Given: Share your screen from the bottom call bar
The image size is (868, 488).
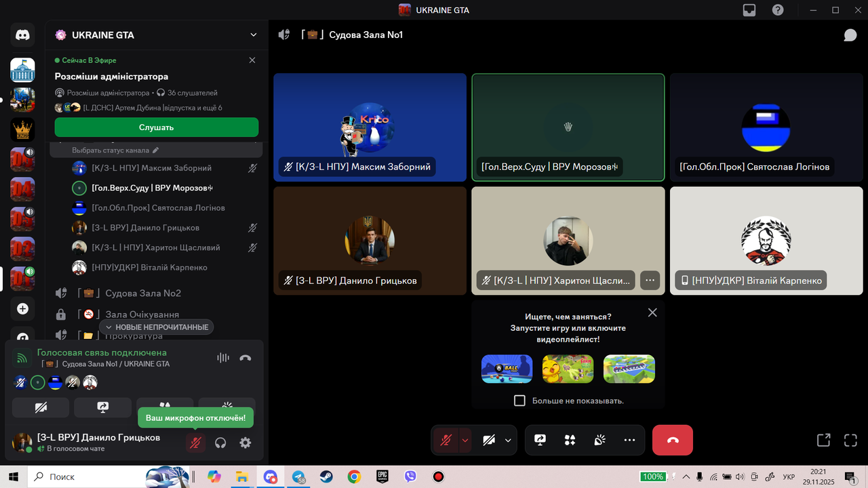Looking at the screenshot, I should 540,440.
